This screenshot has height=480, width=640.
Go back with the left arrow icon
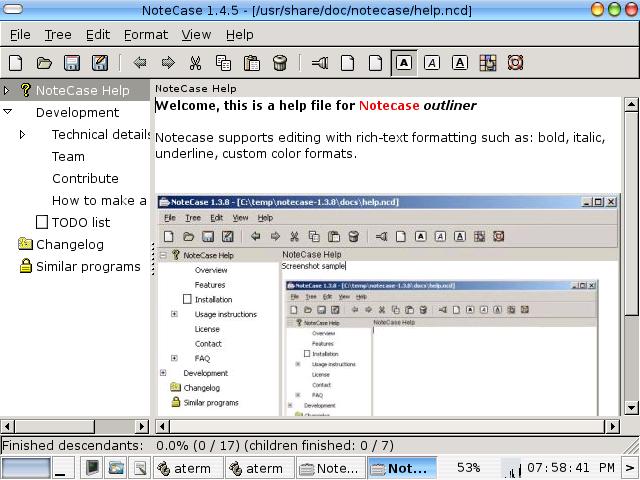point(140,63)
